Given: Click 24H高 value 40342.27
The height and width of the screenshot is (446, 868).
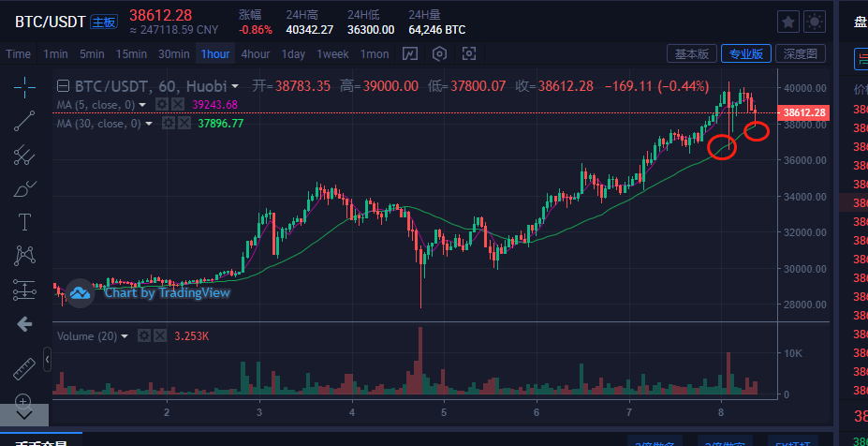Looking at the screenshot, I should pos(309,29).
